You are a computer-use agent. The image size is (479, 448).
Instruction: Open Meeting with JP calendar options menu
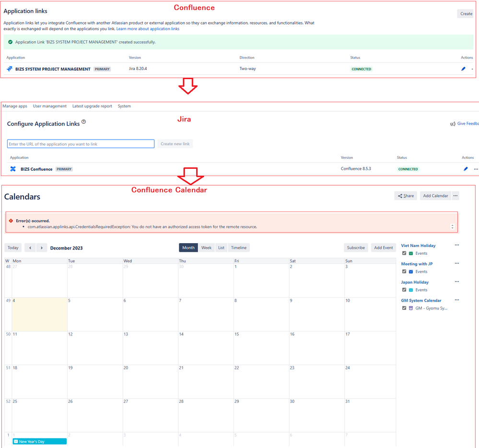(456, 263)
